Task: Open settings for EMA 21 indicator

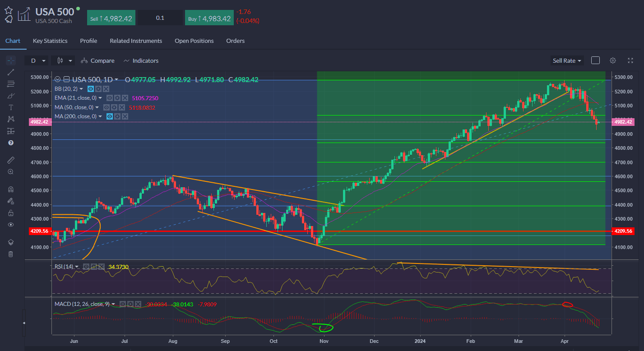Action: pyautogui.click(x=117, y=98)
